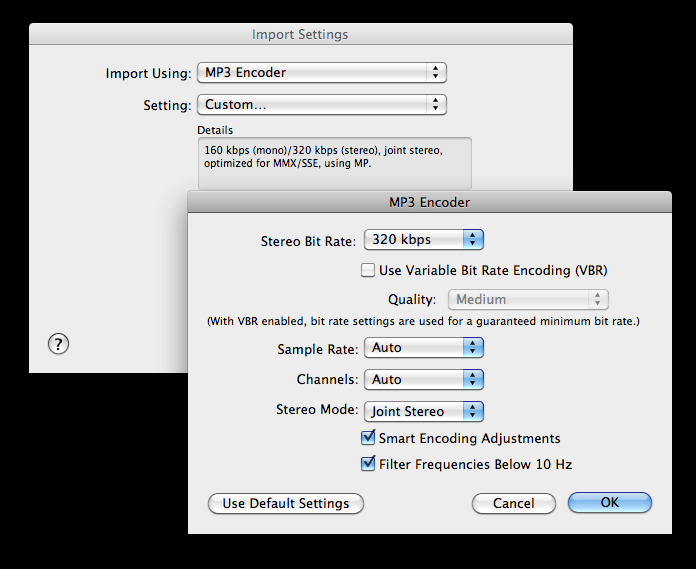Expand the Setting dropdown showing Custom
Screen dimensions: 696x569
pyautogui.click(x=321, y=104)
